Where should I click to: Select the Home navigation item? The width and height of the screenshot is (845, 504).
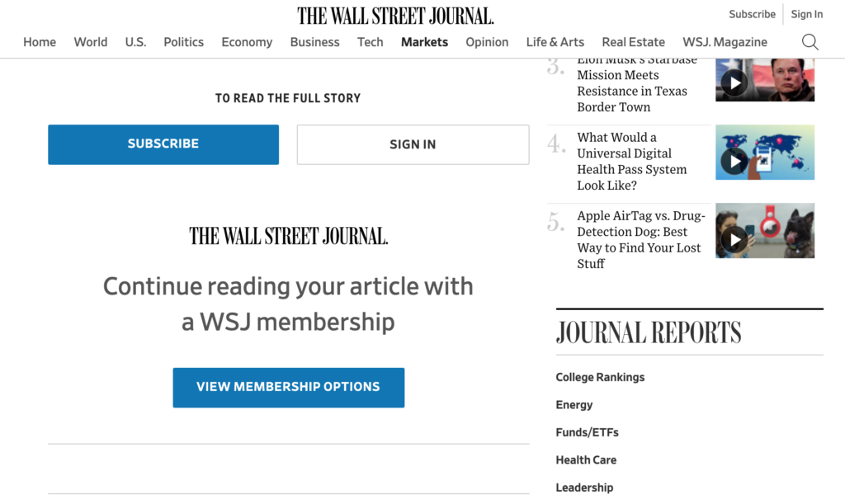[40, 42]
